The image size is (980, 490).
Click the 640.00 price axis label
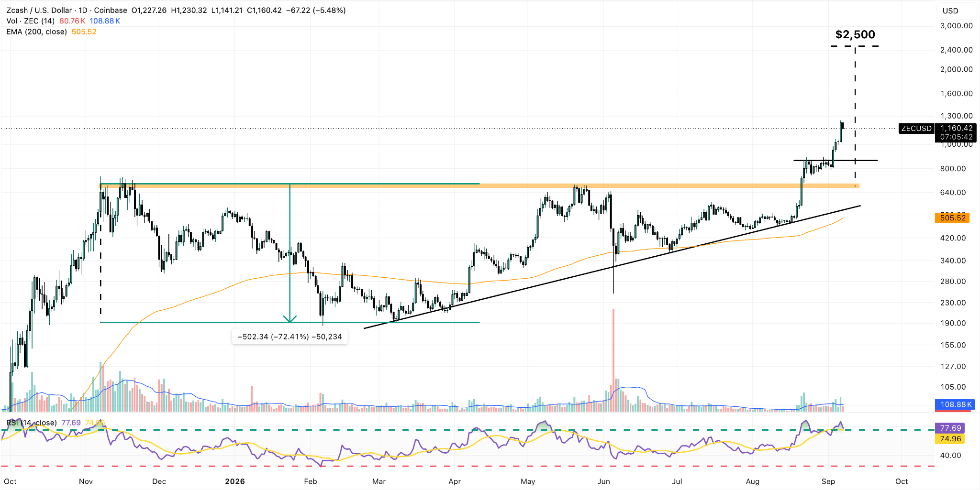tap(953, 193)
